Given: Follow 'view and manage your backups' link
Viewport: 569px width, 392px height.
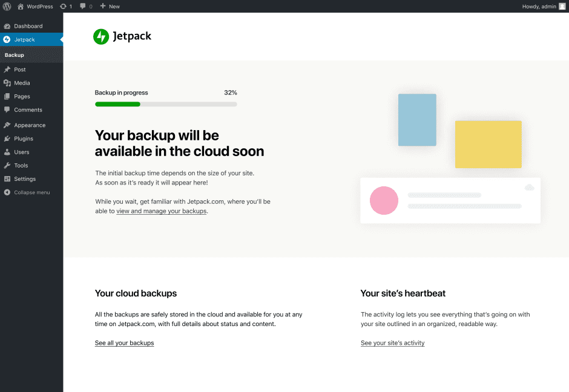Looking at the screenshot, I should click(162, 211).
